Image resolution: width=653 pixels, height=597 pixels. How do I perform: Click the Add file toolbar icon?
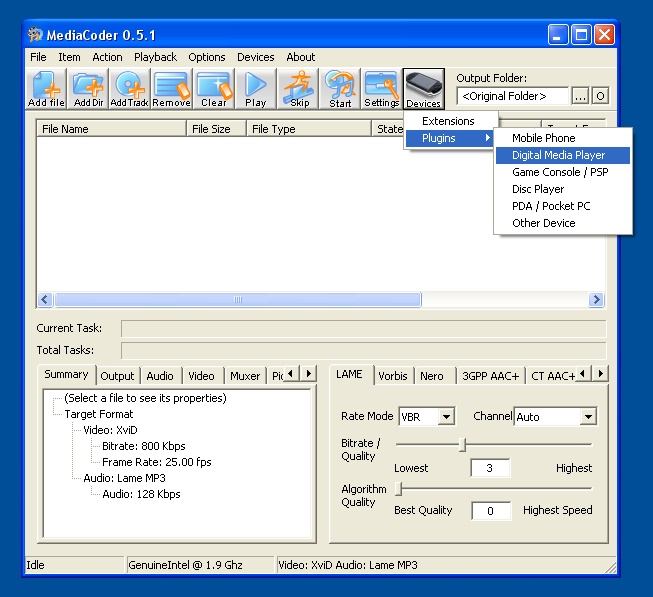point(46,89)
